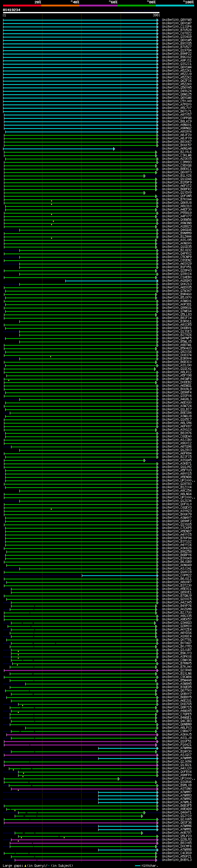Select the AV419234 query name
This screenshot has width=197, height=868.
click(x=11, y=10)
